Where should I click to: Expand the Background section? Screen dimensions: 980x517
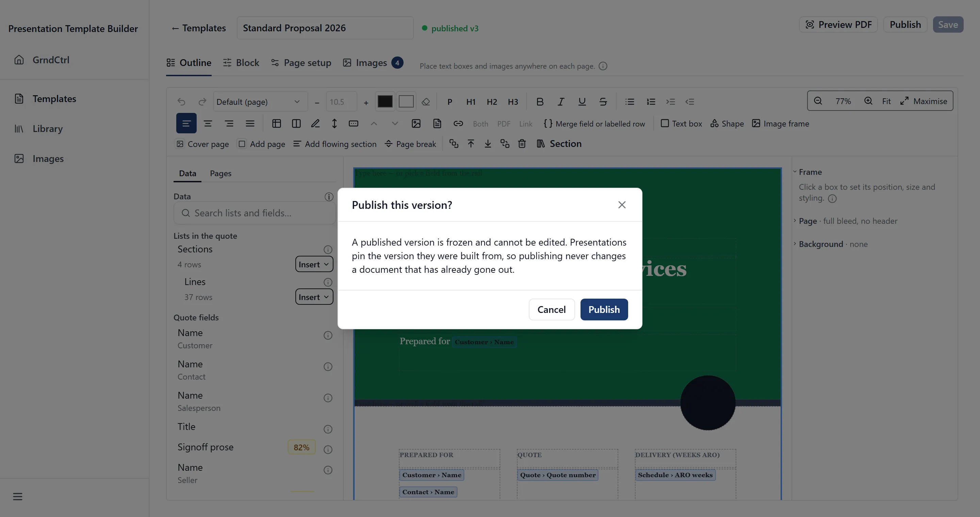click(x=831, y=244)
